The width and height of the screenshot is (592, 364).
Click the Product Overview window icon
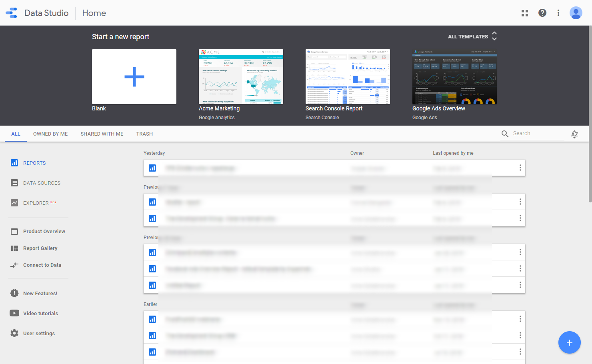point(14,232)
